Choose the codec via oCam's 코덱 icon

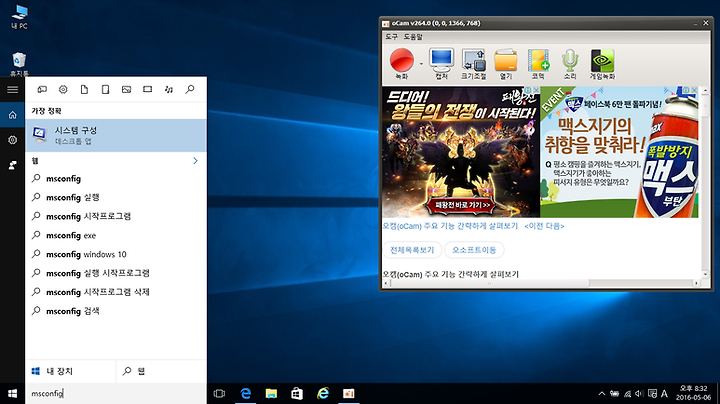tap(538, 64)
